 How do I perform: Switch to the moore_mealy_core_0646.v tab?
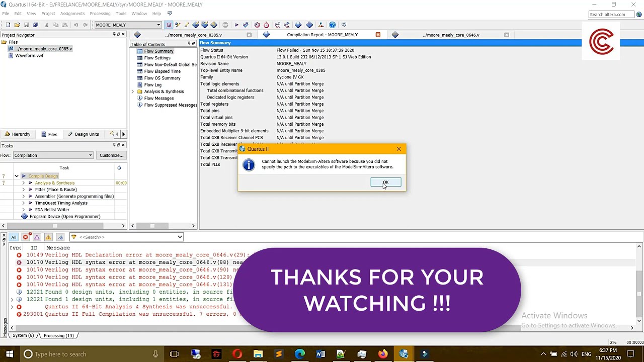coord(451,35)
